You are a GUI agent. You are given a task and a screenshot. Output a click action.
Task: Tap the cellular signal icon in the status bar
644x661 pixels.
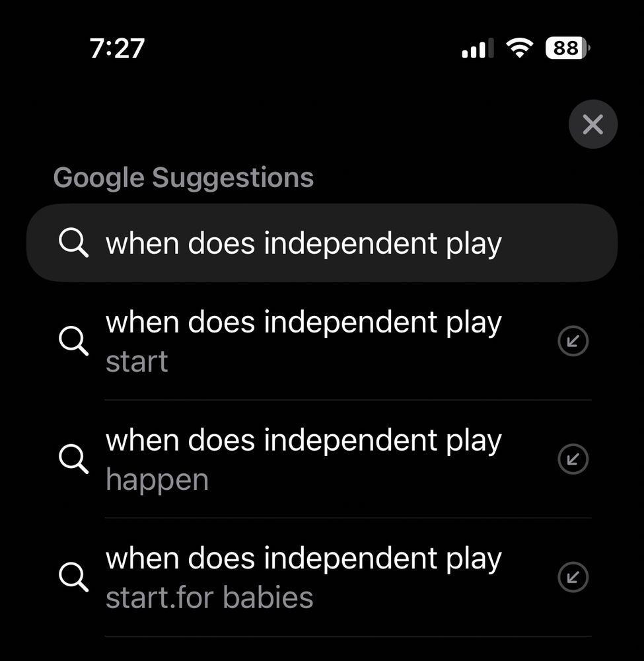[x=477, y=48]
